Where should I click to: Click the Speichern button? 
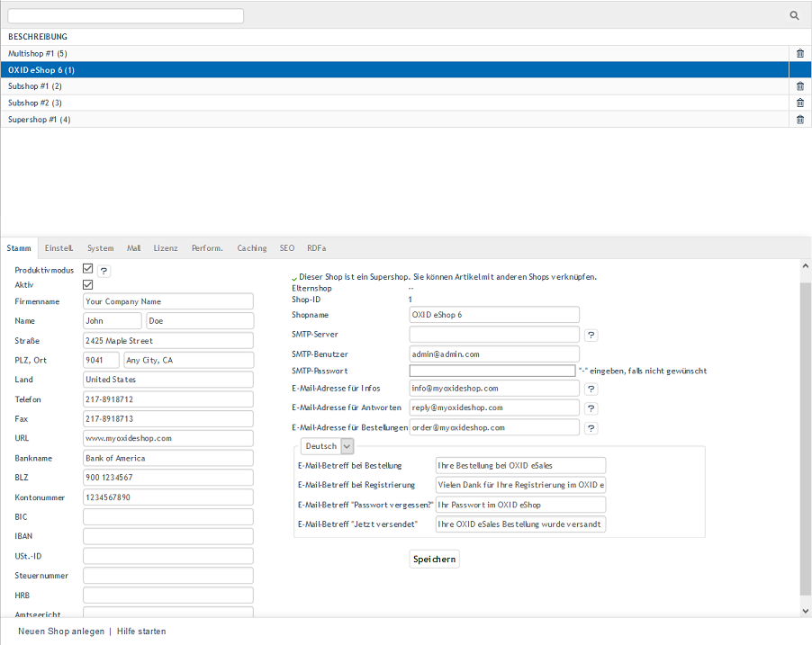point(434,560)
